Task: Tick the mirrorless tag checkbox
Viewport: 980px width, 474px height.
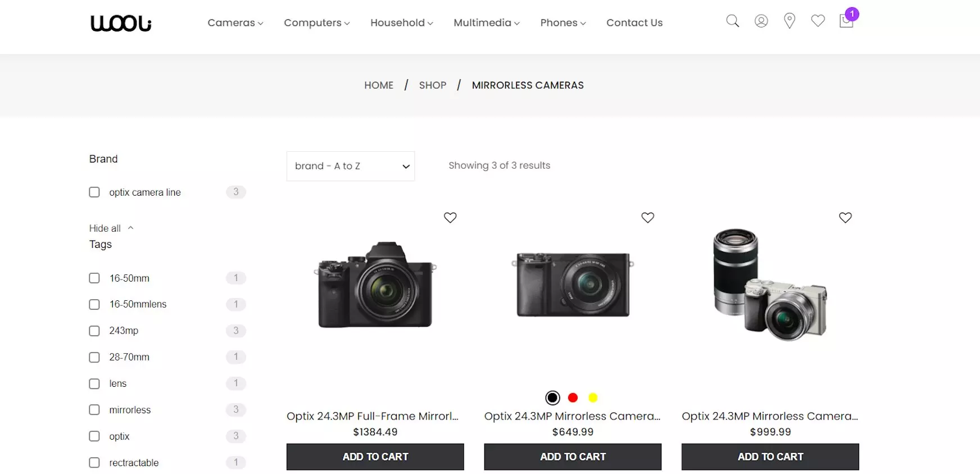Action: [x=94, y=410]
